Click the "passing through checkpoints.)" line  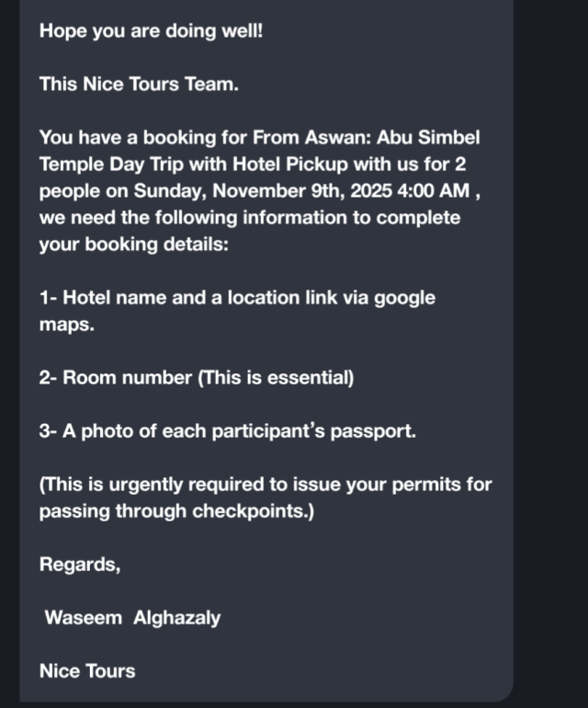click(175, 511)
